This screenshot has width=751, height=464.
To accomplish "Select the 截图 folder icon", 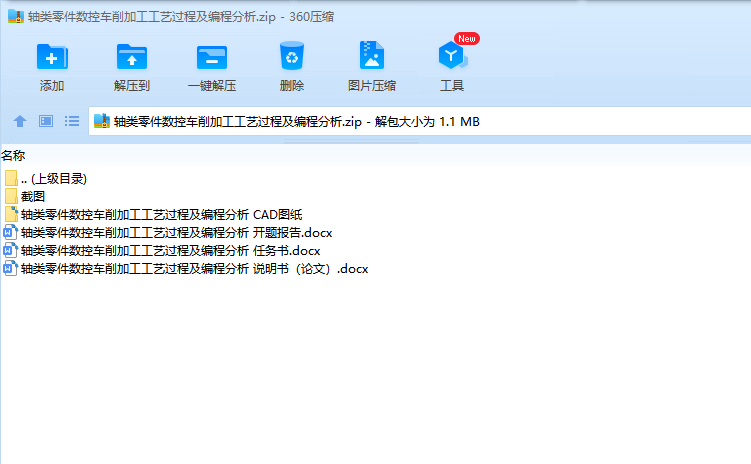I will 11,196.
